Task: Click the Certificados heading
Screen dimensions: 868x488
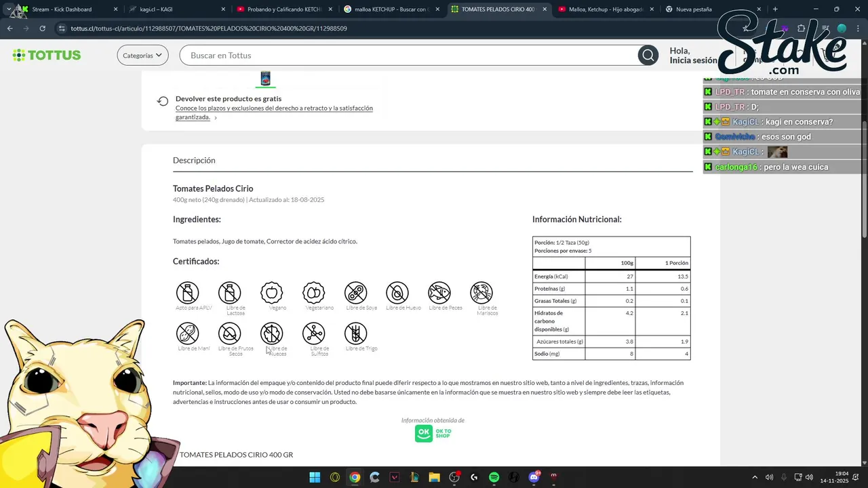Action: 196,262
